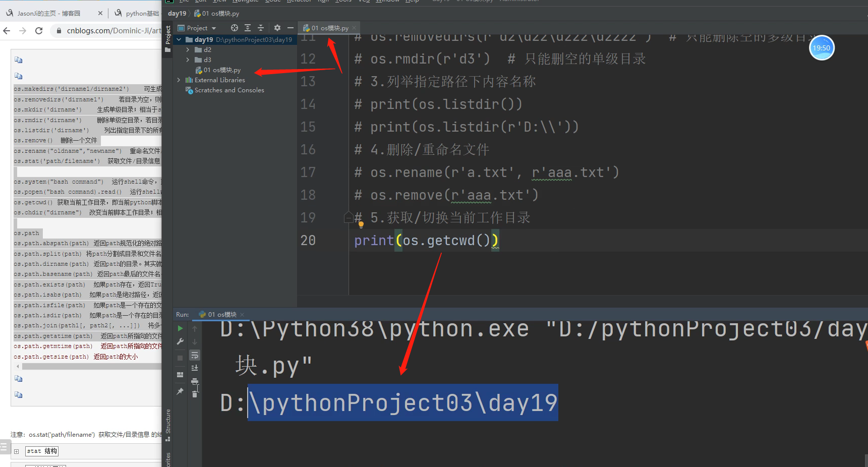
Task: Click the print(os.getcwd()) code line
Action: pos(427,241)
